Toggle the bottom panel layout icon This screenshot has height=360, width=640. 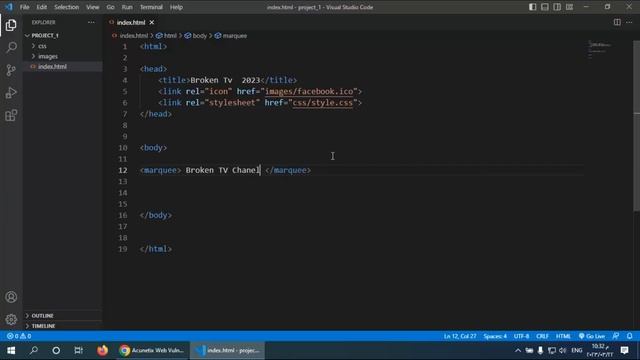tap(545, 7)
